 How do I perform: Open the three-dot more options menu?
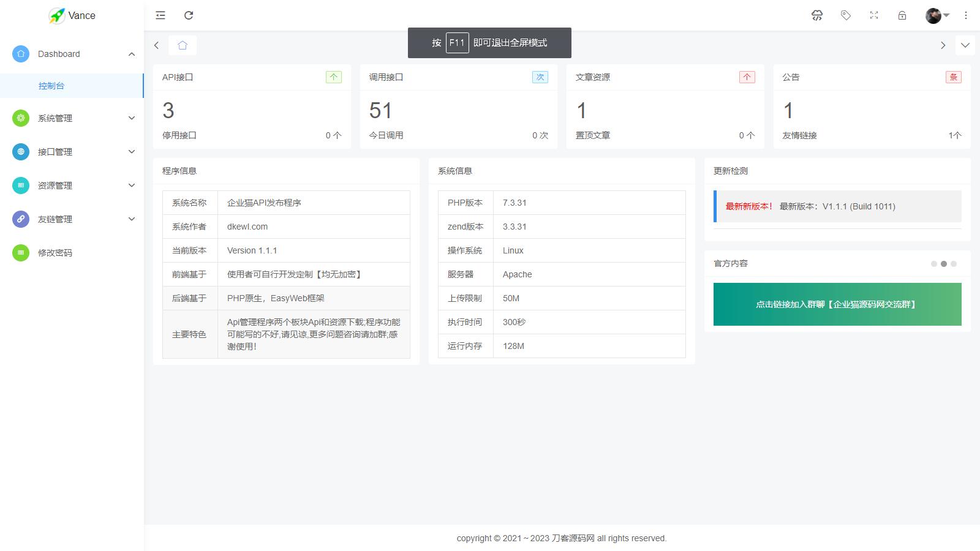(965, 15)
